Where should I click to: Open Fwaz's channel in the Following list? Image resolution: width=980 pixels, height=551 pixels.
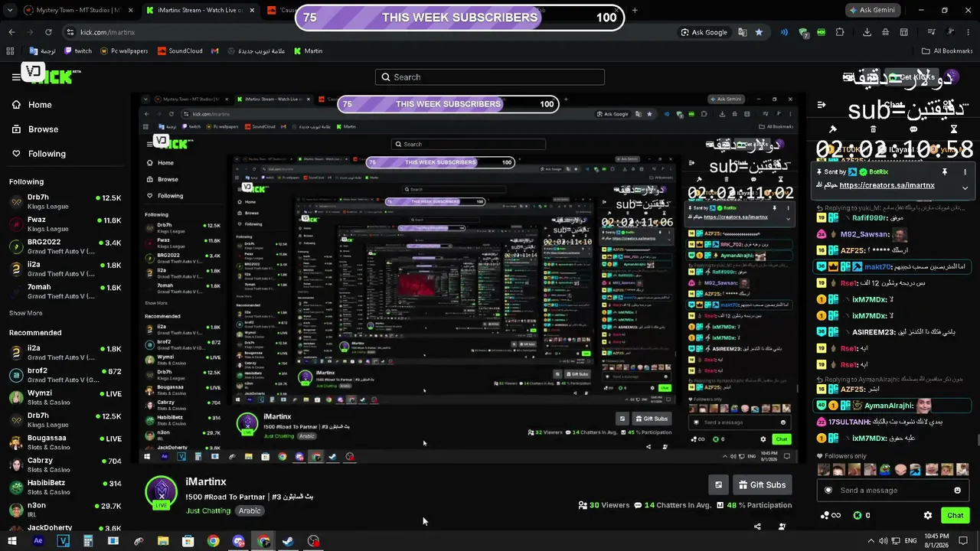point(65,224)
